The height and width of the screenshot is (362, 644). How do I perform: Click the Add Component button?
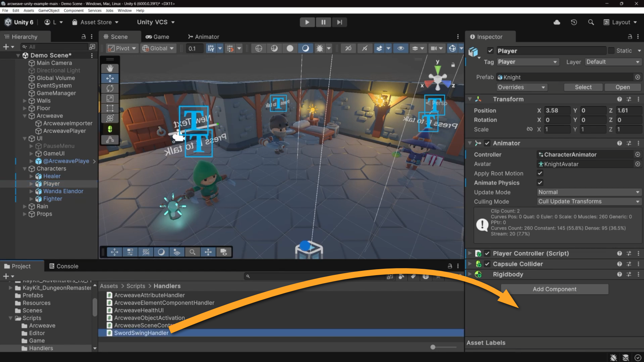554,289
